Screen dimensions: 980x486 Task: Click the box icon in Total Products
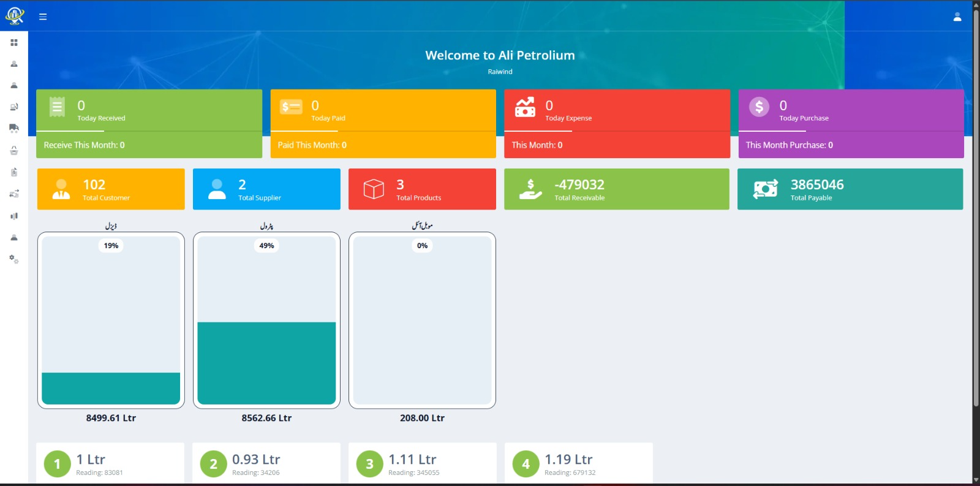pyautogui.click(x=374, y=189)
